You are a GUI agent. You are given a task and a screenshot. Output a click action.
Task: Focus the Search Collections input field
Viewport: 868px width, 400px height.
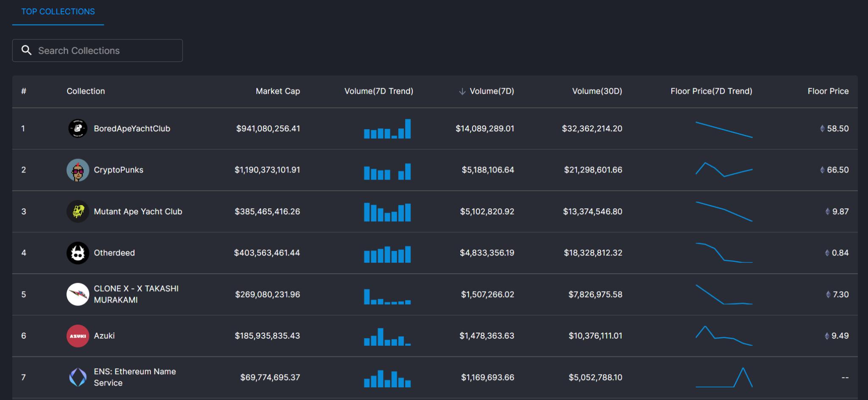(106, 50)
